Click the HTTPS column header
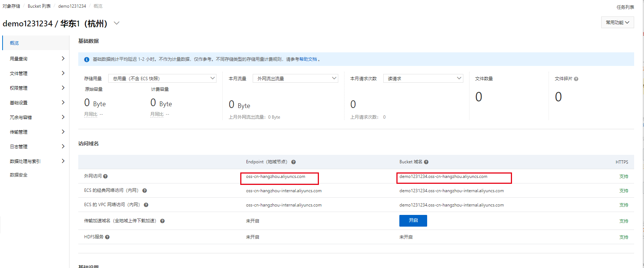 (622, 162)
